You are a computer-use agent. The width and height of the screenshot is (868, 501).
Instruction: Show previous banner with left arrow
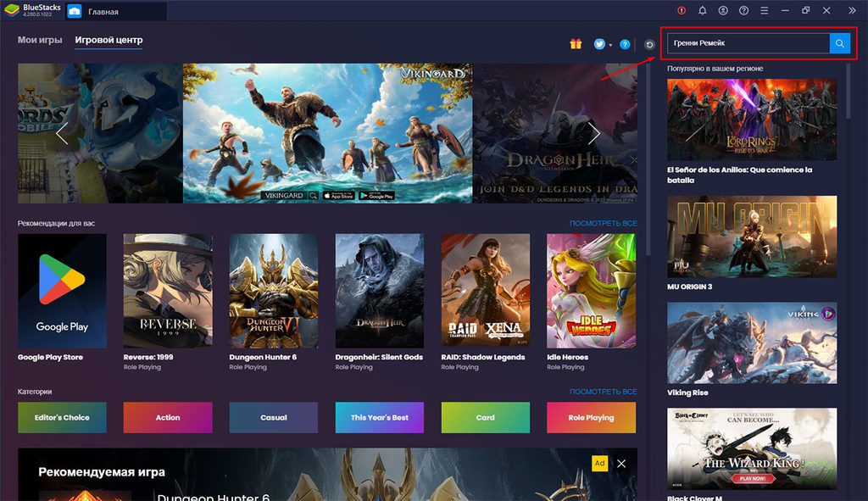click(62, 133)
